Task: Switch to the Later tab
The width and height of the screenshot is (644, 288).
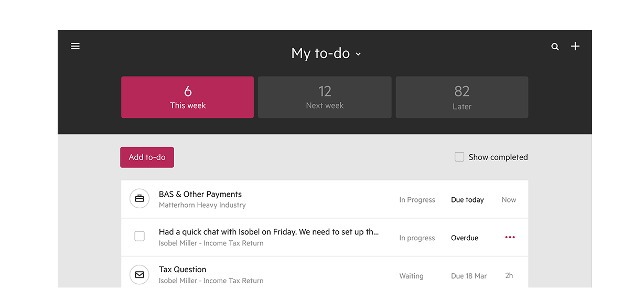Action: [461, 97]
